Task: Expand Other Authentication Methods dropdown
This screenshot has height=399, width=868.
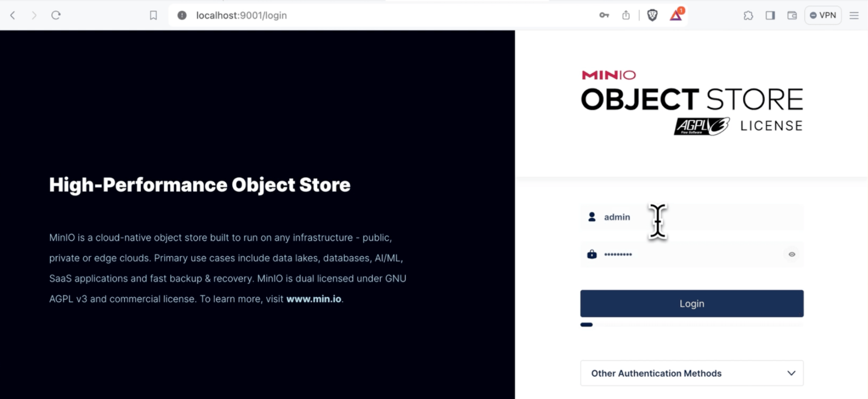Action: tap(692, 373)
